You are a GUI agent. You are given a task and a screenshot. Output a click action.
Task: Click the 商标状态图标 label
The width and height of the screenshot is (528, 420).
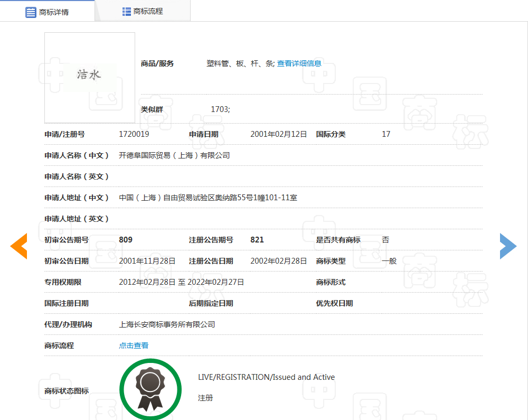67,391
